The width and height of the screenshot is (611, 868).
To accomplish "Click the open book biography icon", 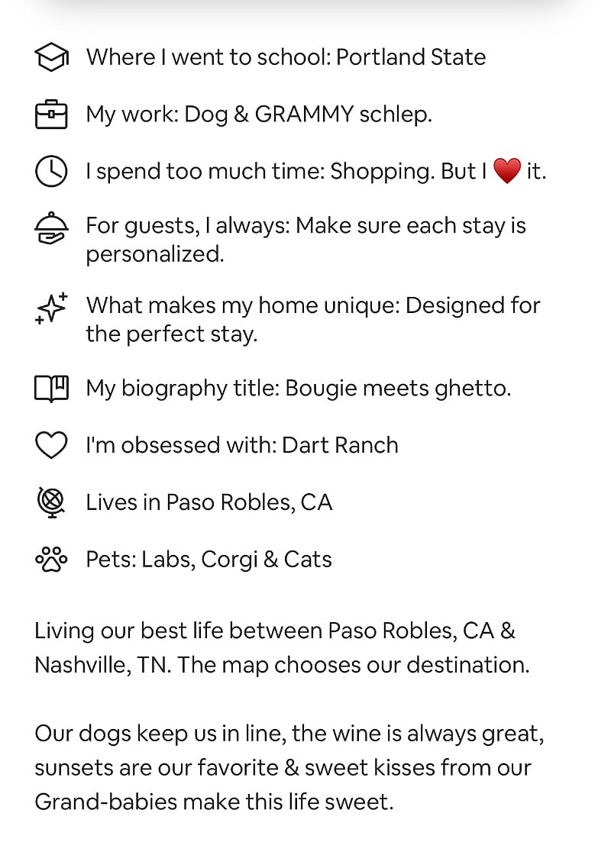I will pos(51,388).
